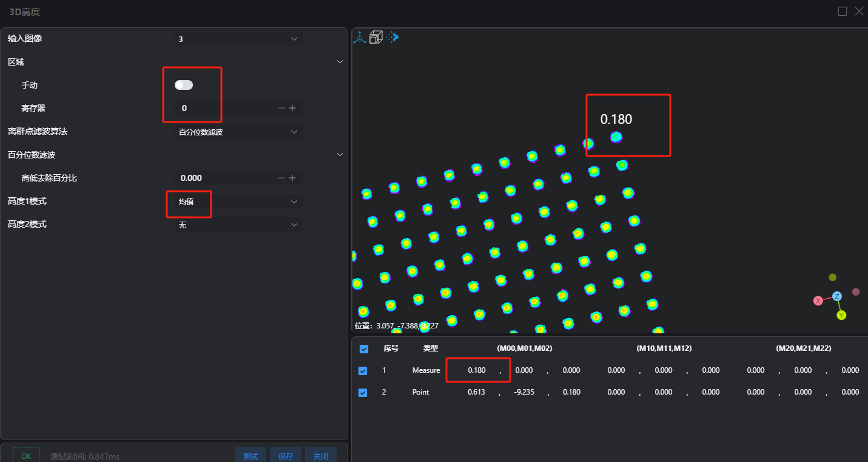
Task: Select the Measure row type cell
Action: pyautogui.click(x=426, y=370)
